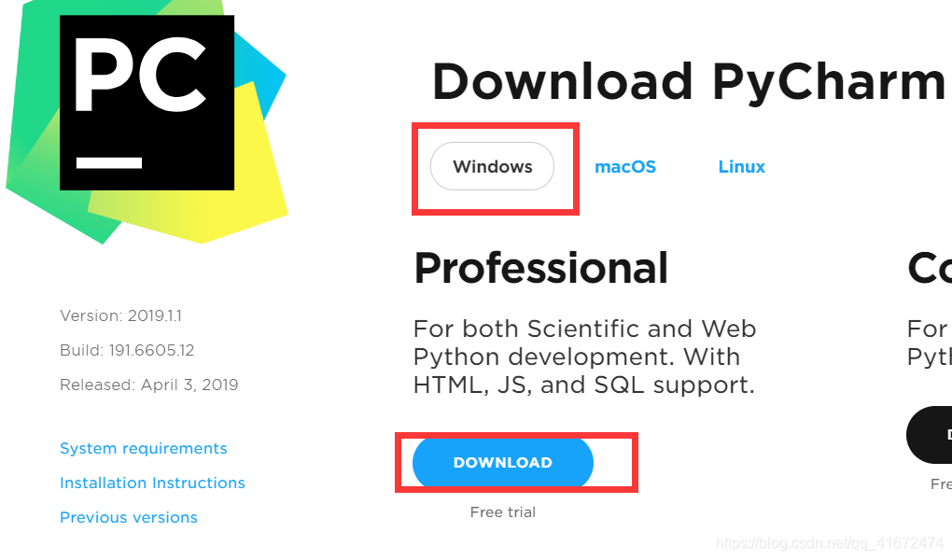This screenshot has width=952, height=560.
Task: Click the 'Version: 2019.1.1' text
Action: coord(120,315)
